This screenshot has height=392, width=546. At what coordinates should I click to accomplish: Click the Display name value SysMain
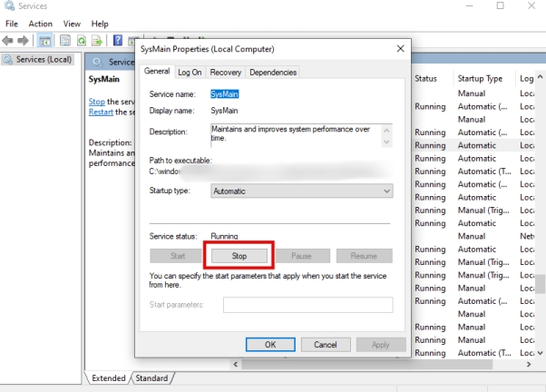pos(224,111)
